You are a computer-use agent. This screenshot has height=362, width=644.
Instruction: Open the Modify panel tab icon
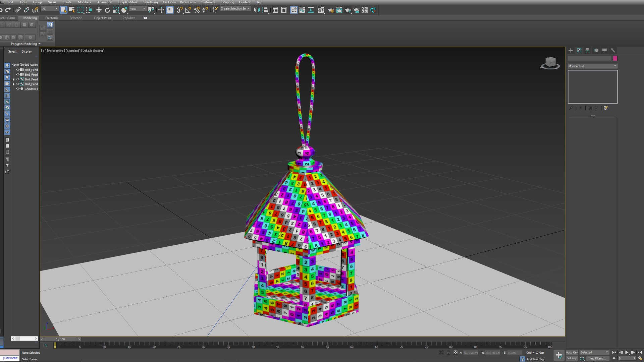coord(579,50)
